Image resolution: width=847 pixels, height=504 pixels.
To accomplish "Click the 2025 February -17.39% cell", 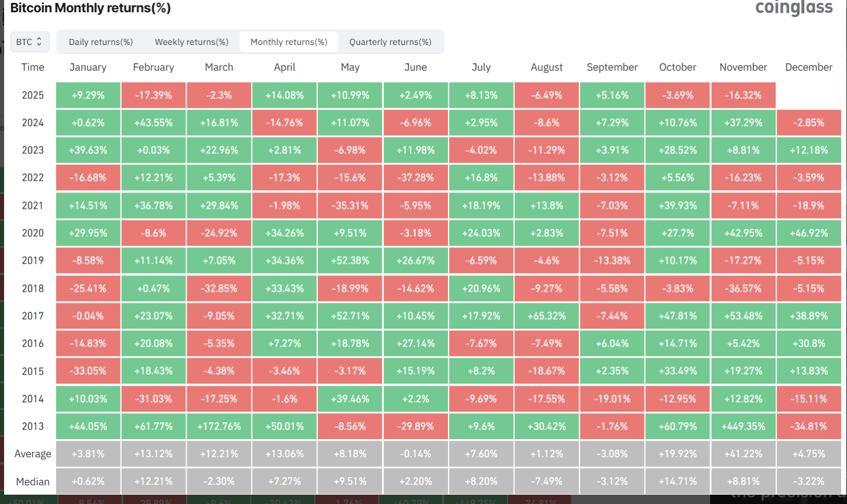I will 153,95.
